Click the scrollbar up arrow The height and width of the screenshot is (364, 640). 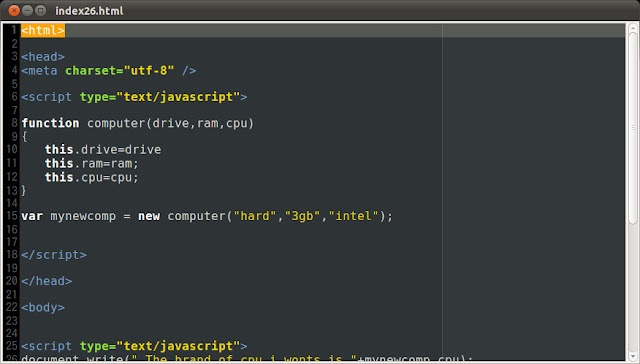(x=633, y=27)
